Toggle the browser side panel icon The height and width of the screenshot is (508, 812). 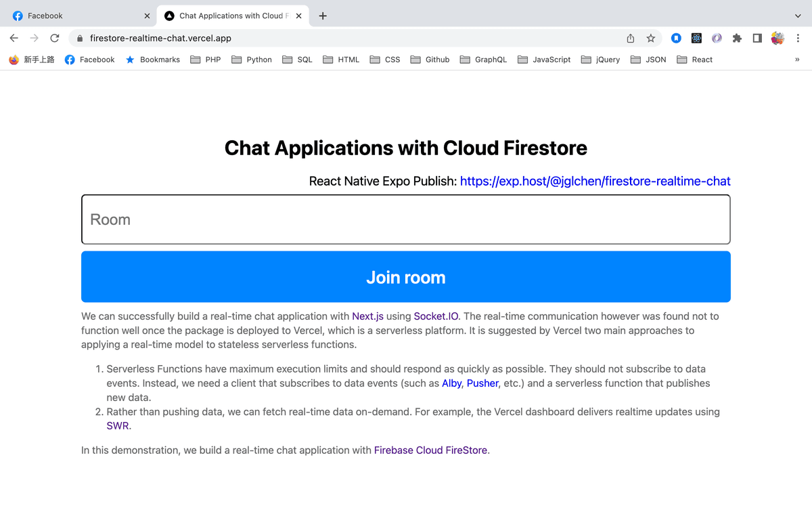[757, 38]
